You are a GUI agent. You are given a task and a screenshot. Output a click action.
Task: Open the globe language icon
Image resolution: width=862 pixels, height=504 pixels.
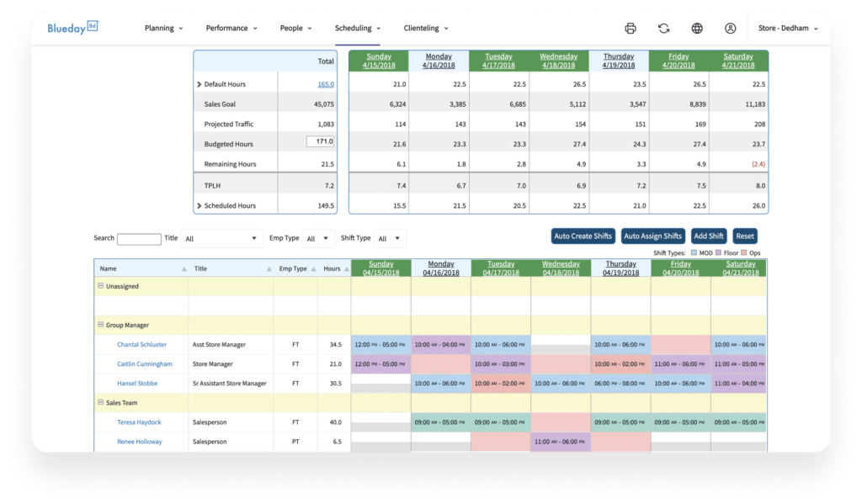coord(696,28)
